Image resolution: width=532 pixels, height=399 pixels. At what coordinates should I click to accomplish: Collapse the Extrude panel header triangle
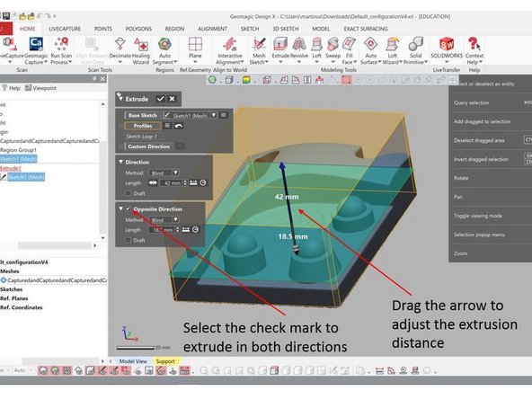coord(120,99)
